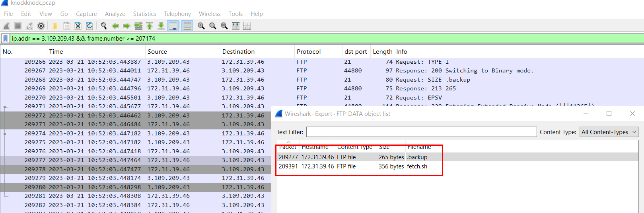Open the File menu

click(8, 14)
